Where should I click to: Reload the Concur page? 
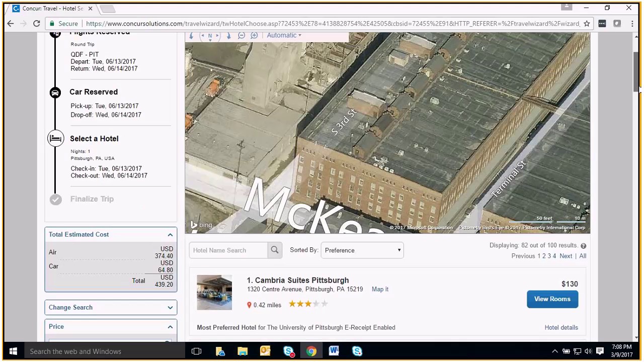[36, 24]
